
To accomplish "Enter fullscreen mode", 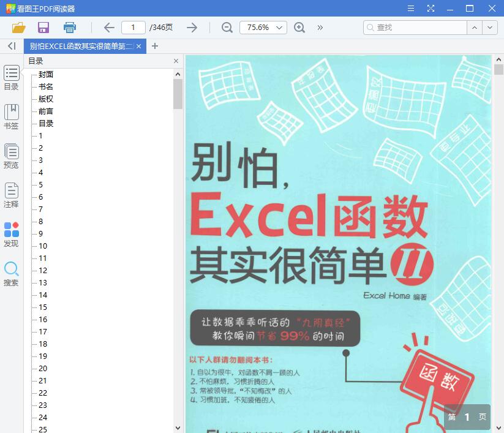I will tap(431, 9).
